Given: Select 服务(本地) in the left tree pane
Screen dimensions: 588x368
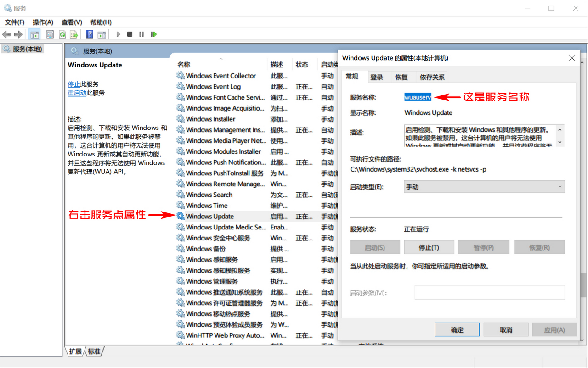Looking at the screenshot, I should [23, 49].
